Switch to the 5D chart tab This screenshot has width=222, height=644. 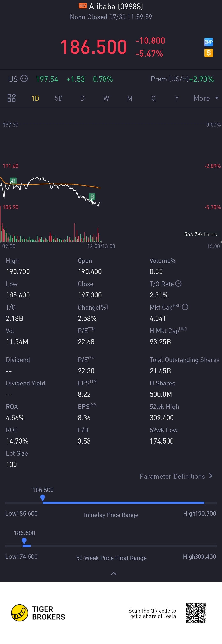point(59,98)
